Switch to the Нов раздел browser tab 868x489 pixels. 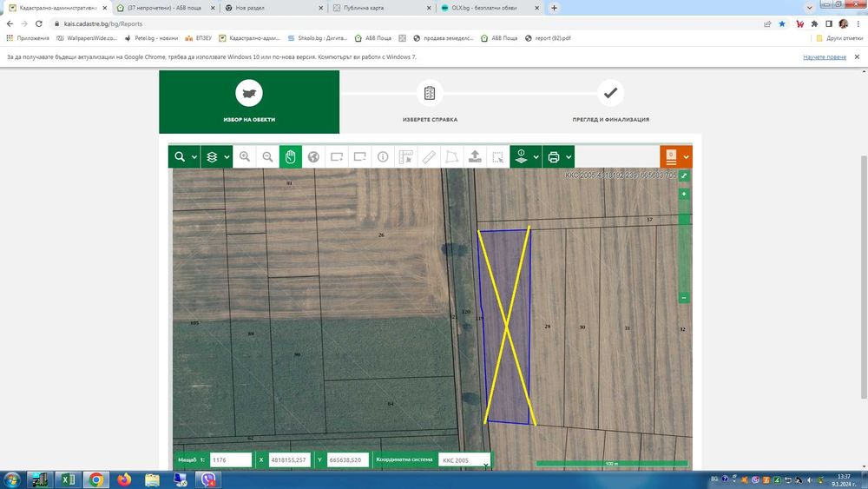[x=273, y=8]
